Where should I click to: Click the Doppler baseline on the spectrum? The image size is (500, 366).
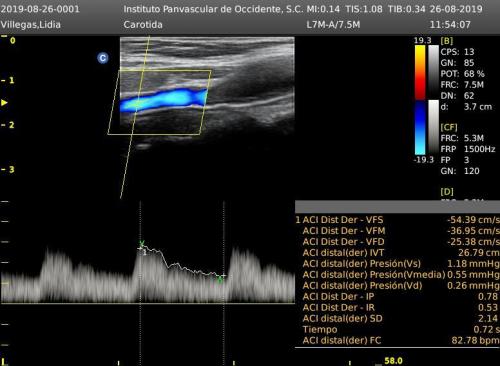pos(148,303)
